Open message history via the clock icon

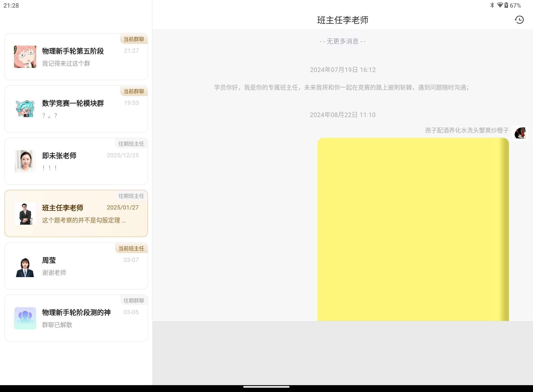coord(519,20)
